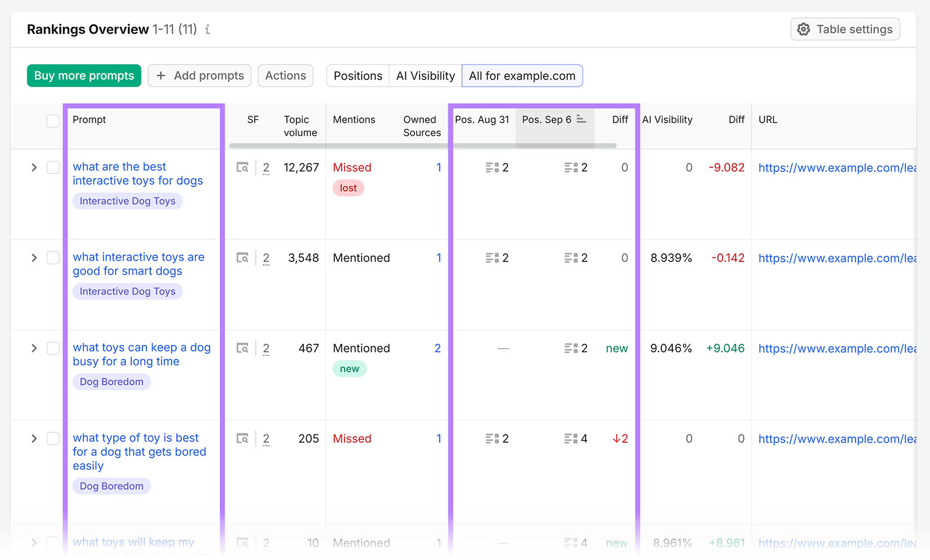The height and width of the screenshot is (560, 930).
Task: Click SF count 2 in the 12,267 row
Action: click(266, 168)
